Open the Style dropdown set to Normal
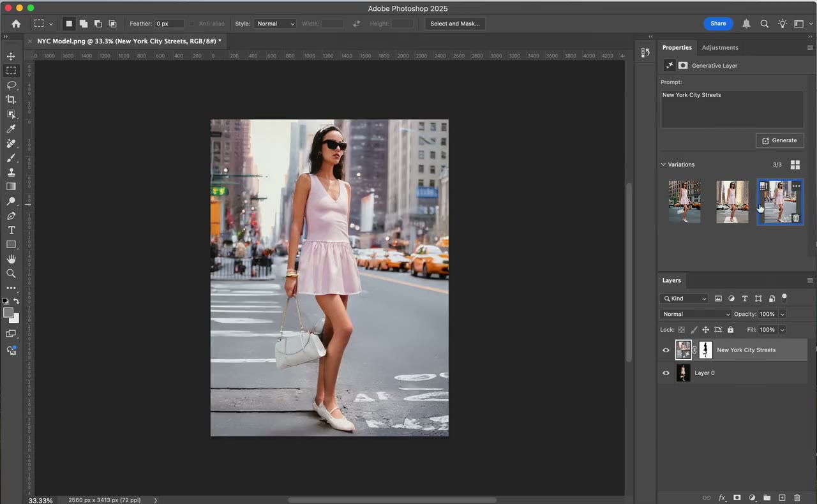 tap(275, 24)
